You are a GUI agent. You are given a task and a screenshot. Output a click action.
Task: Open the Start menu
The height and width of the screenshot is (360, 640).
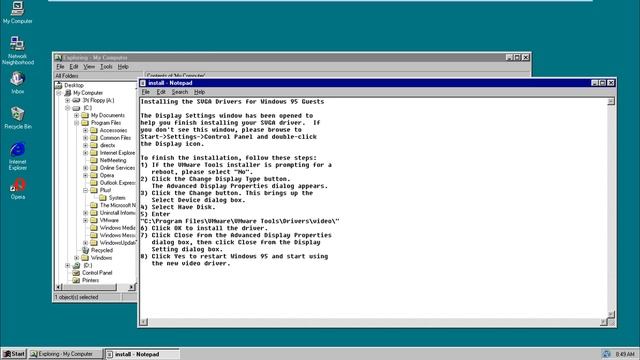coord(14,354)
